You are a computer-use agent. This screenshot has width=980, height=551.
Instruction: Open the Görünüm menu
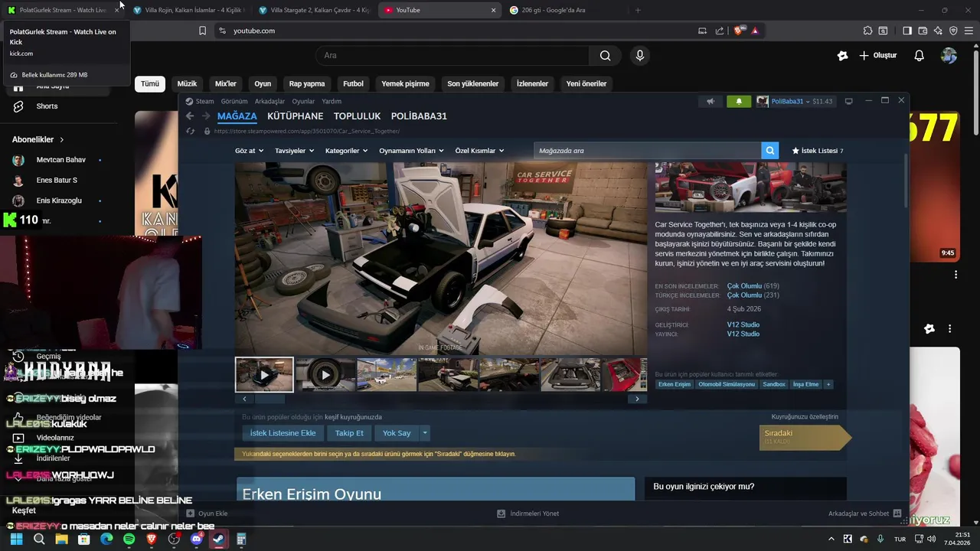[234, 101]
